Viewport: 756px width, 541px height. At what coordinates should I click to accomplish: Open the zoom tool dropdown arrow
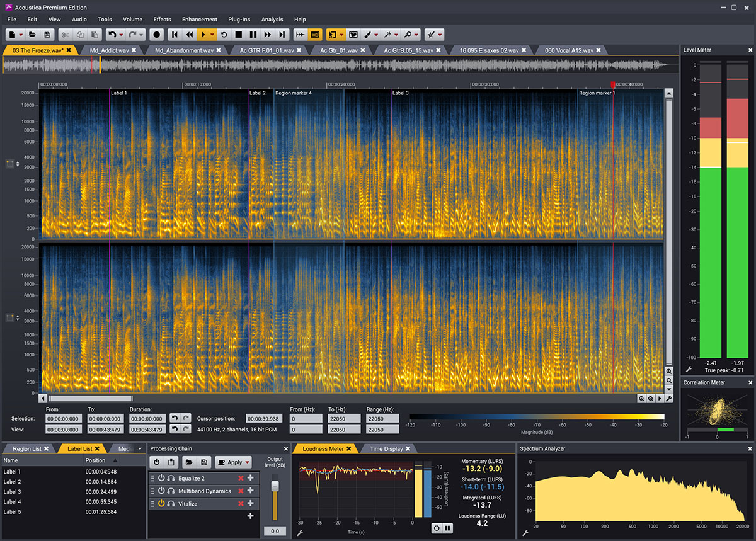click(417, 35)
